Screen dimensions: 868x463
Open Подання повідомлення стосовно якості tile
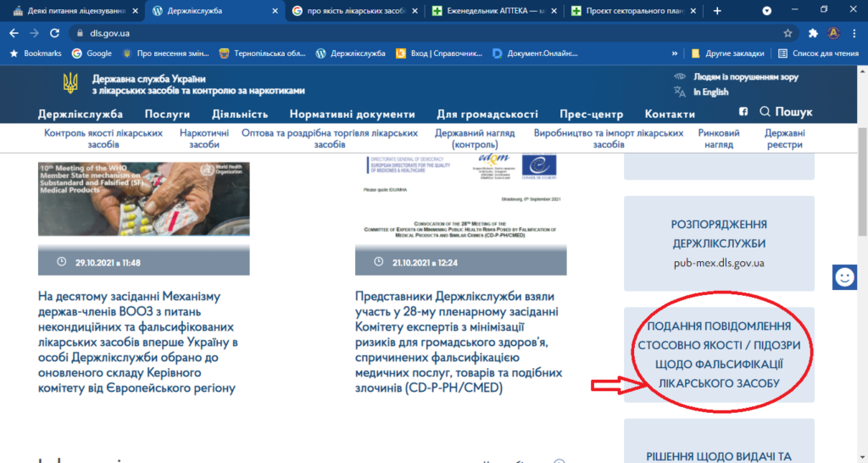(x=719, y=354)
